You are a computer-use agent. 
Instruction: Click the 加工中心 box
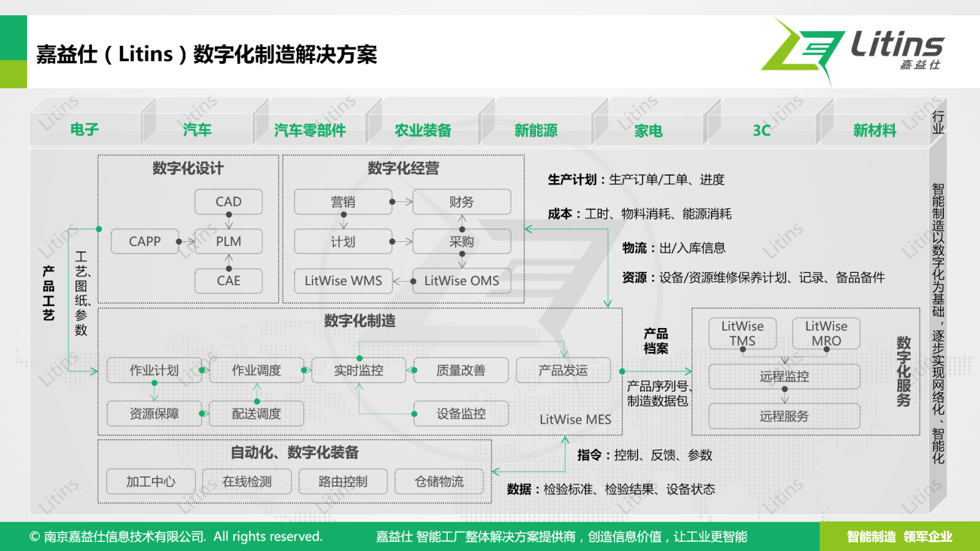click(x=151, y=481)
